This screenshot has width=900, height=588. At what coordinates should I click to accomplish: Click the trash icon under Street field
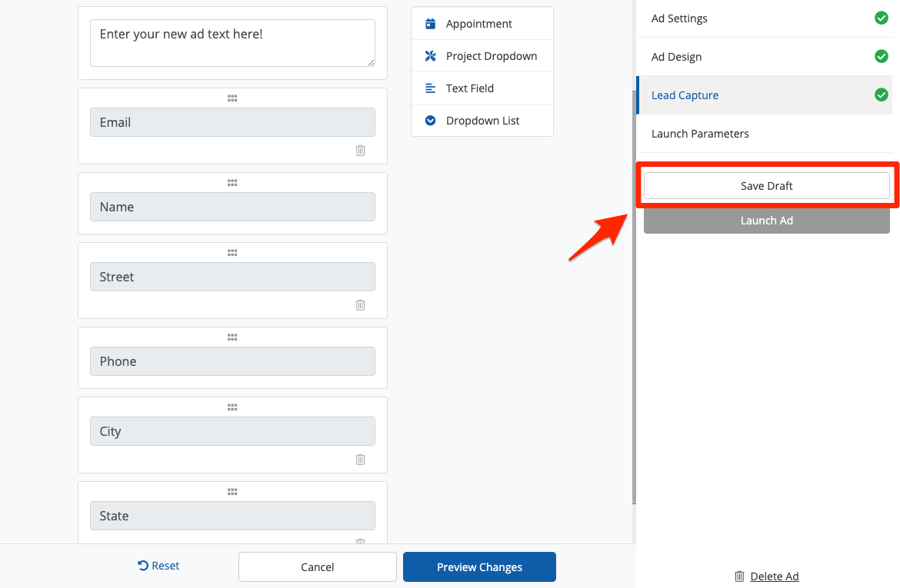tap(360, 305)
